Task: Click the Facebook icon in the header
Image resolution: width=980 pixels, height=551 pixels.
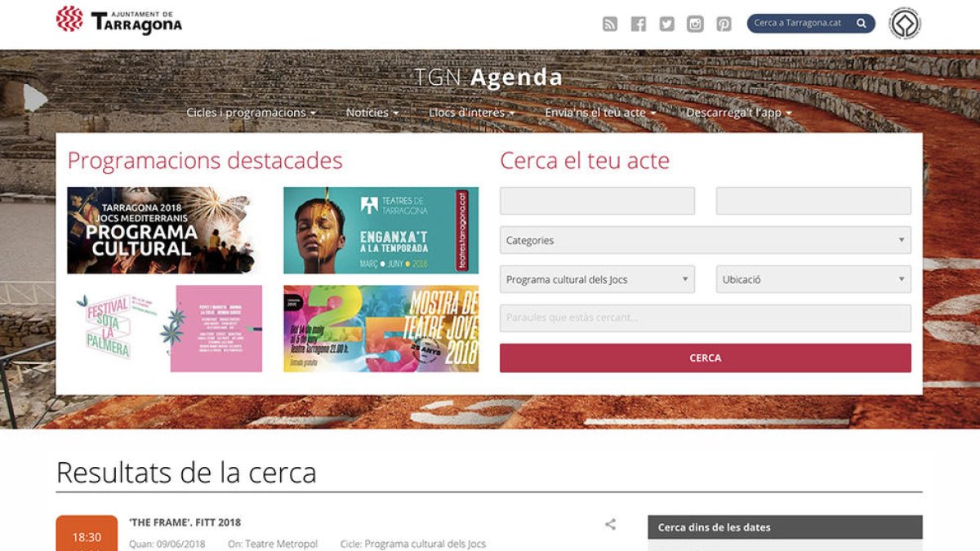Action: pyautogui.click(x=638, y=23)
